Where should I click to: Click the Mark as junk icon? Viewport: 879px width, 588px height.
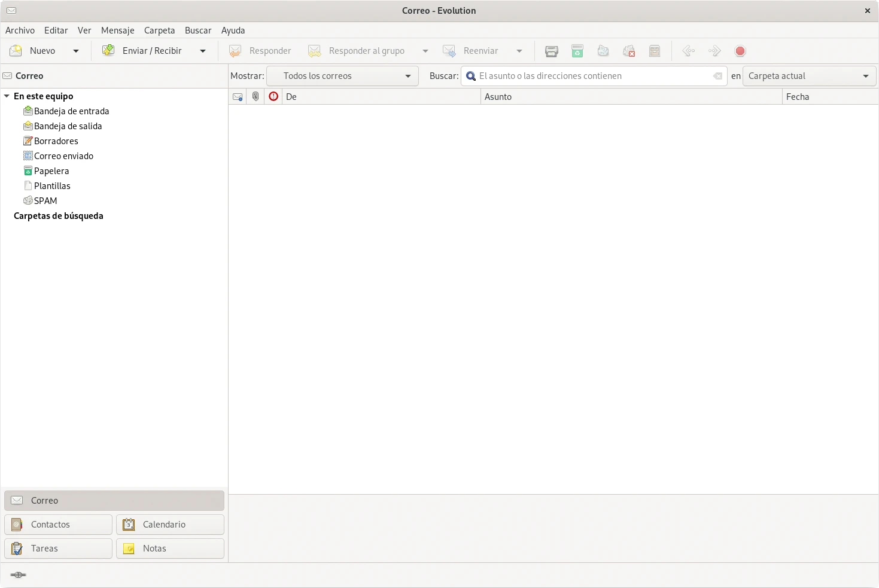[603, 51]
